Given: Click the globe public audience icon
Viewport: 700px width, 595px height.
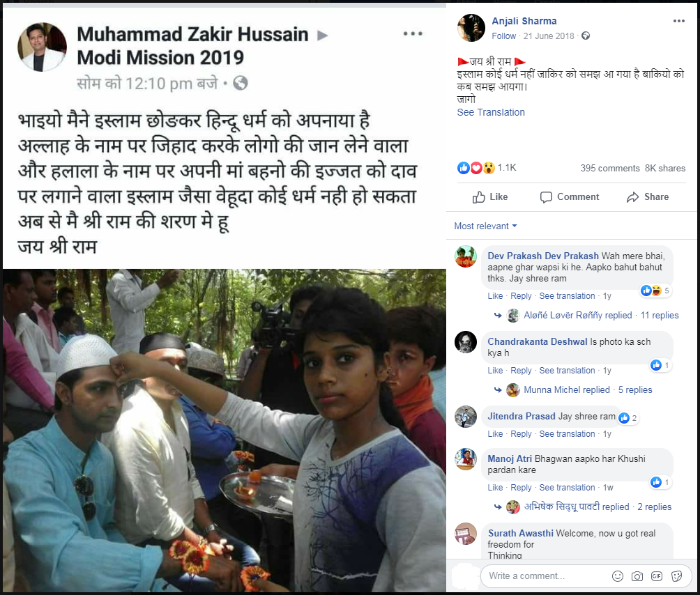Looking at the screenshot, I should pyautogui.click(x=586, y=36).
